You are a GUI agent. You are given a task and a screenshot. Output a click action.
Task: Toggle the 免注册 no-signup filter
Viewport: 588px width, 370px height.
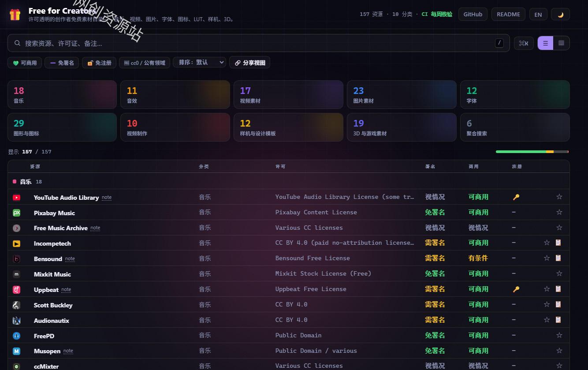[99, 63]
